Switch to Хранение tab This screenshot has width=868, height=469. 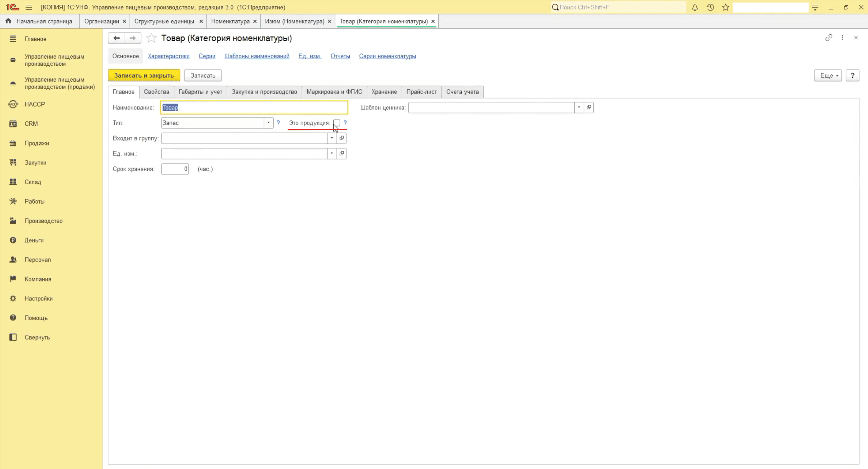pos(384,92)
